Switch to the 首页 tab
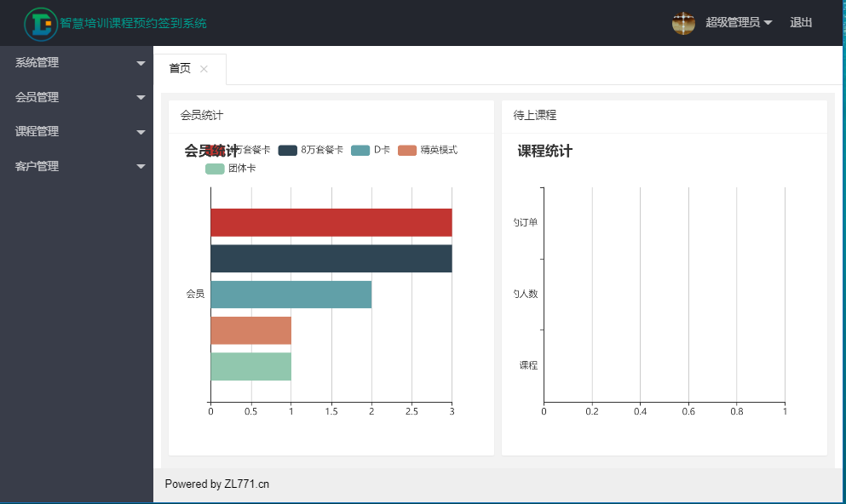Screen dimensions: 846x504 pyautogui.click(x=180, y=69)
